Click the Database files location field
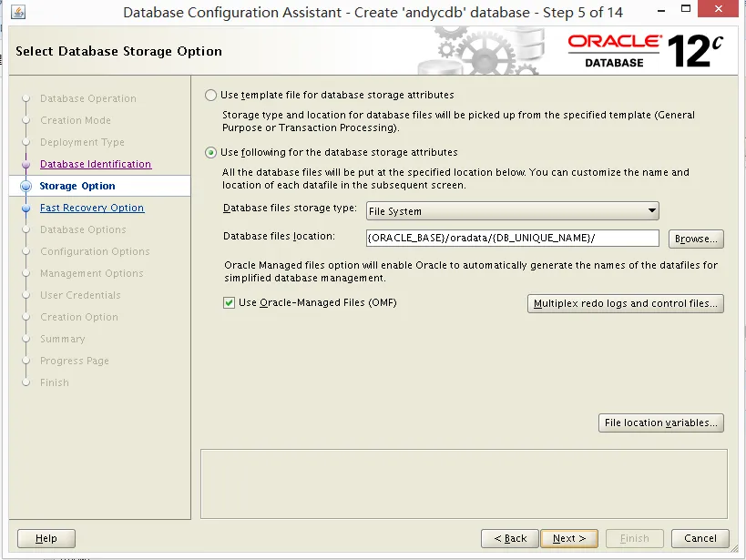This screenshot has width=746, height=560. (x=513, y=239)
